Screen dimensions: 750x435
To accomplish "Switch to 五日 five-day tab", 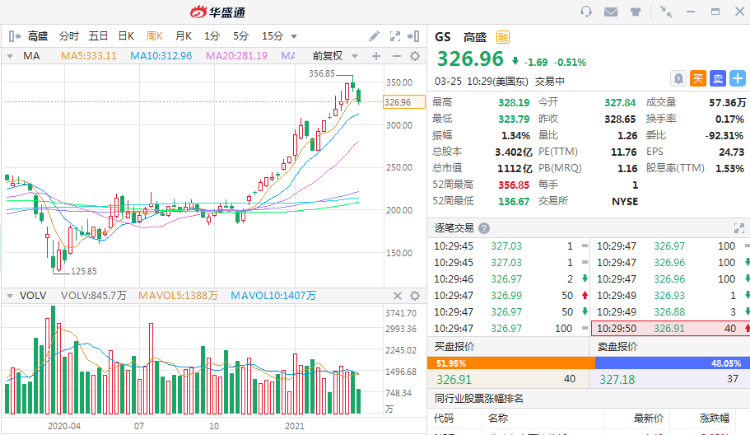I will tap(98, 36).
